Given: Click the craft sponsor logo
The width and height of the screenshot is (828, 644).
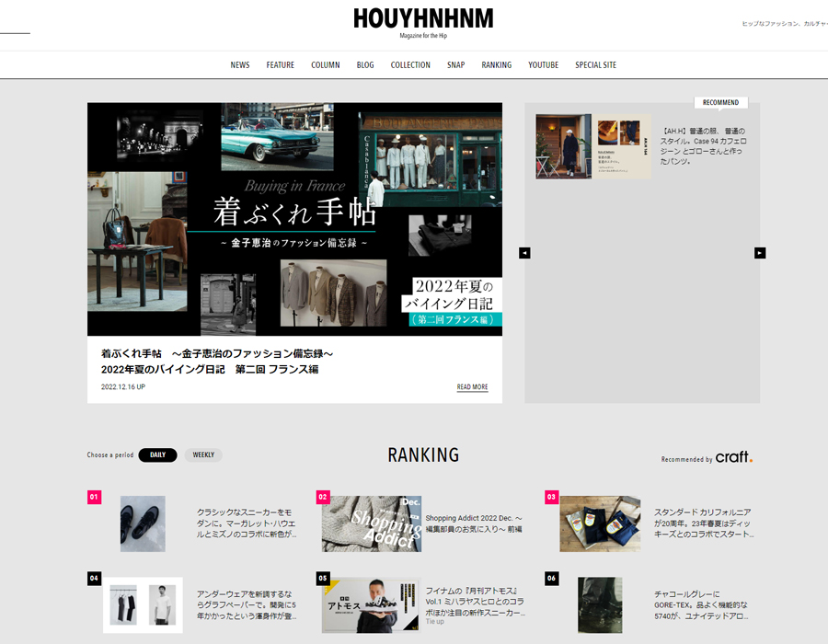Looking at the screenshot, I should coord(733,457).
